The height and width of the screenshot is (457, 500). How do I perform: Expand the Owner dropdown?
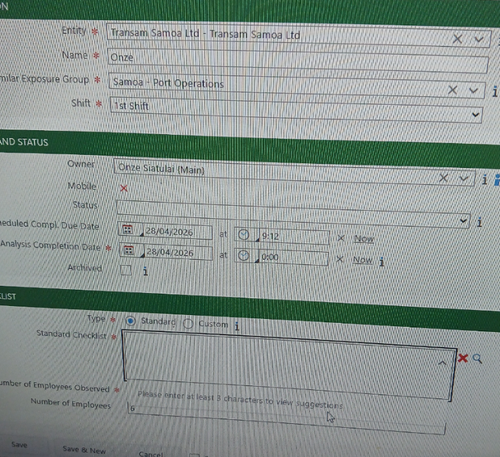[464, 179]
